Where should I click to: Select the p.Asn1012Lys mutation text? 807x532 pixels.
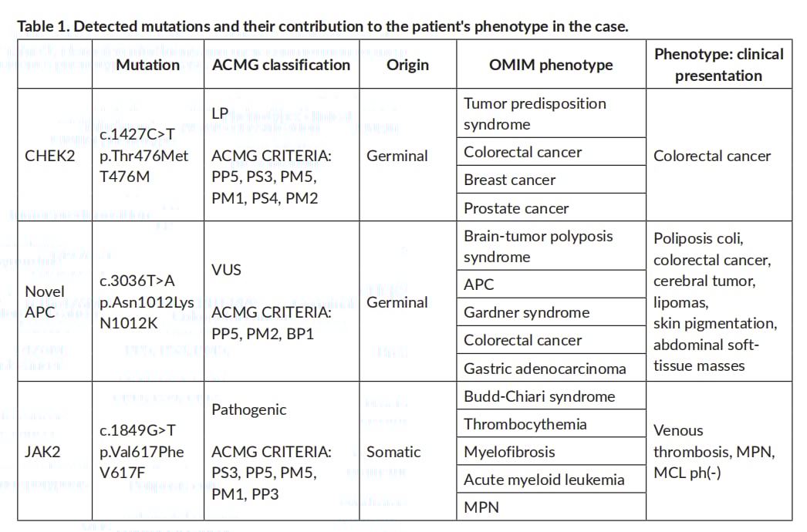tap(147, 303)
